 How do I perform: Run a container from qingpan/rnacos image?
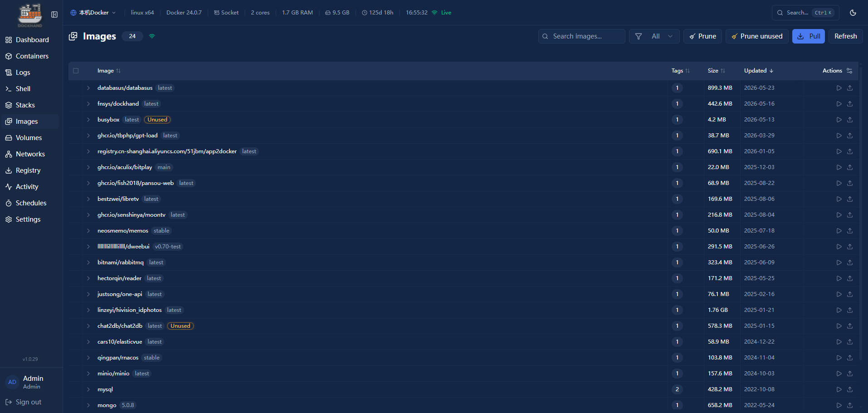pyautogui.click(x=839, y=358)
